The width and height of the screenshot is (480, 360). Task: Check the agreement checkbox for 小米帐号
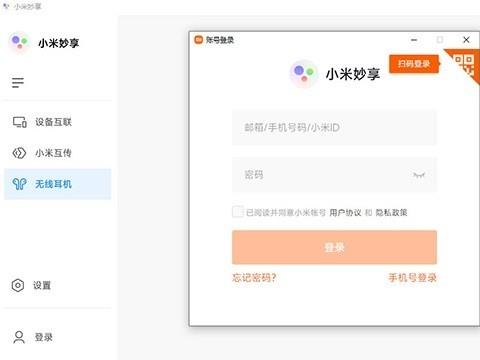click(238, 212)
